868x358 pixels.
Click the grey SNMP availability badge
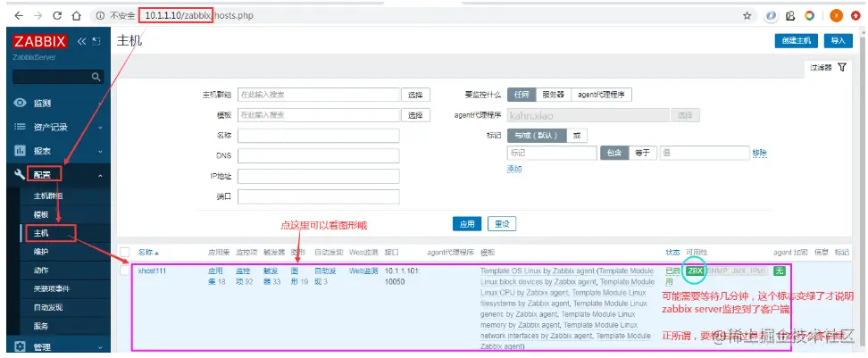click(717, 271)
